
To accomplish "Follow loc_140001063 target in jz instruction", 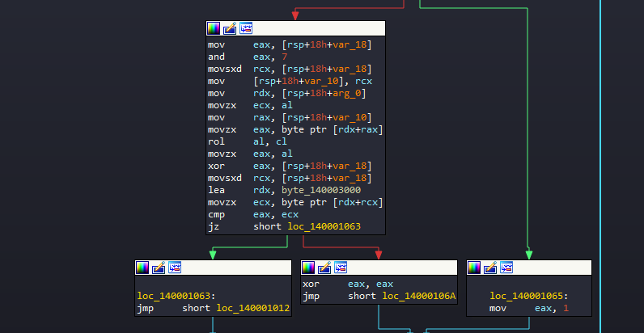I will coord(324,227).
